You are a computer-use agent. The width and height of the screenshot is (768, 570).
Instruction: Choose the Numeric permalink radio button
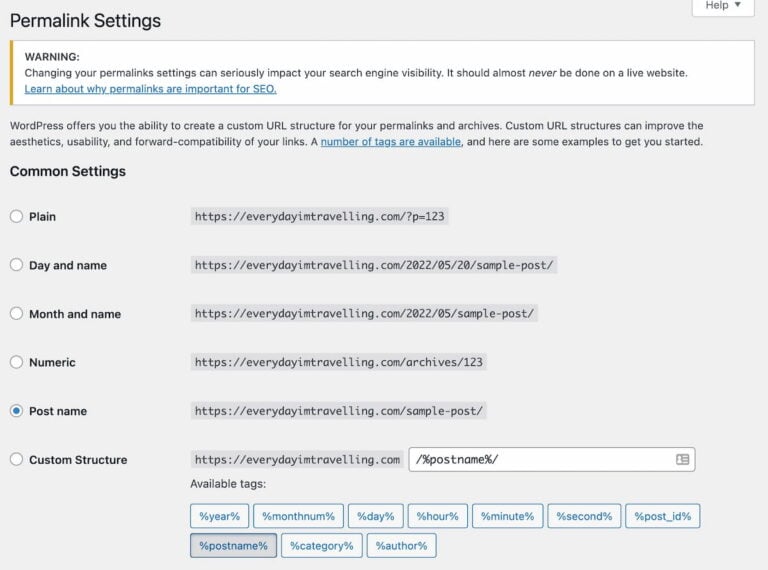(16, 362)
